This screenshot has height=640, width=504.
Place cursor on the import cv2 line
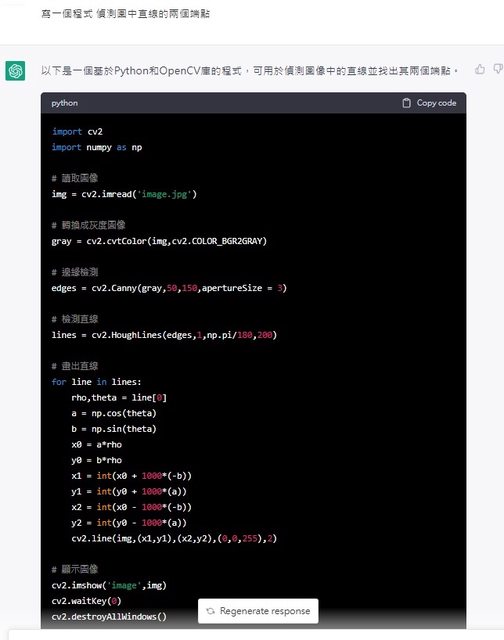[x=77, y=132]
